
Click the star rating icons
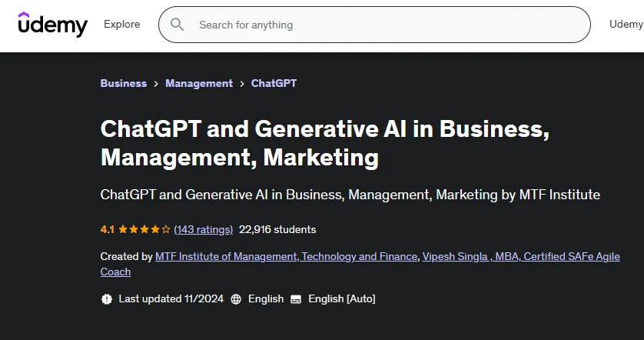pyautogui.click(x=144, y=229)
